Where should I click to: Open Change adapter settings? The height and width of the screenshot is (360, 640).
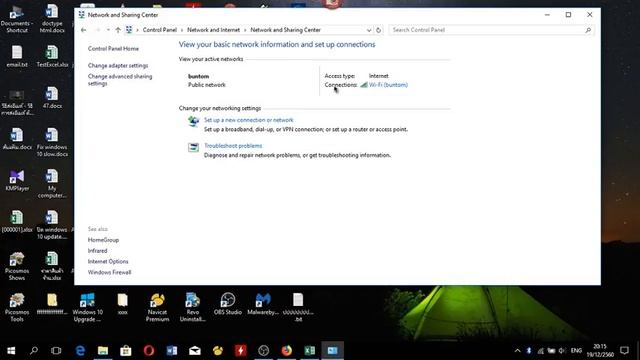pyautogui.click(x=118, y=65)
